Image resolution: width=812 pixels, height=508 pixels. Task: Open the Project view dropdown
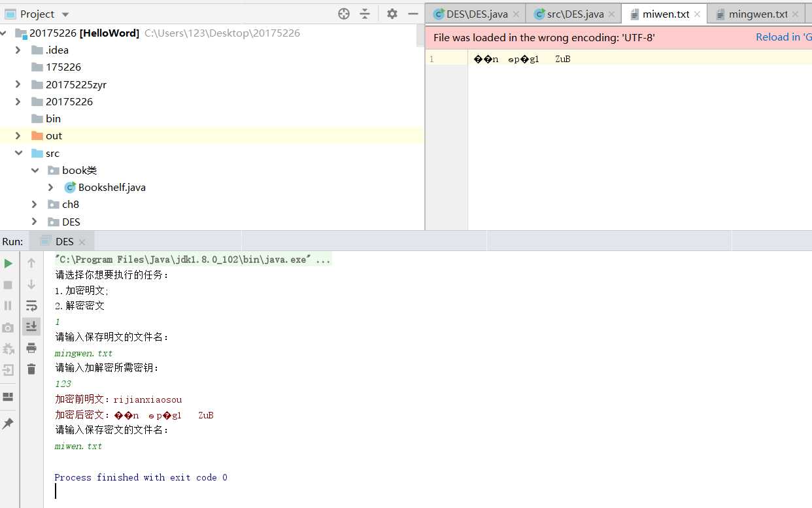[x=65, y=14]
